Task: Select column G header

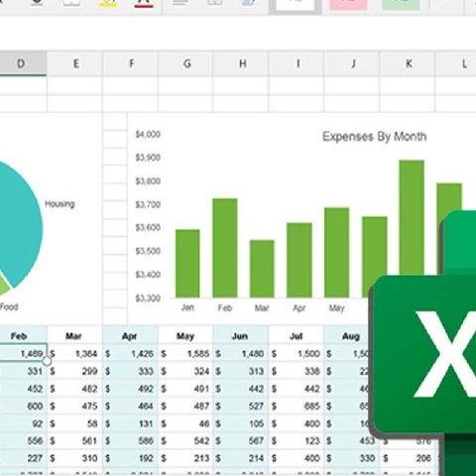Action: pyautogui.click(x=186, y=63)
